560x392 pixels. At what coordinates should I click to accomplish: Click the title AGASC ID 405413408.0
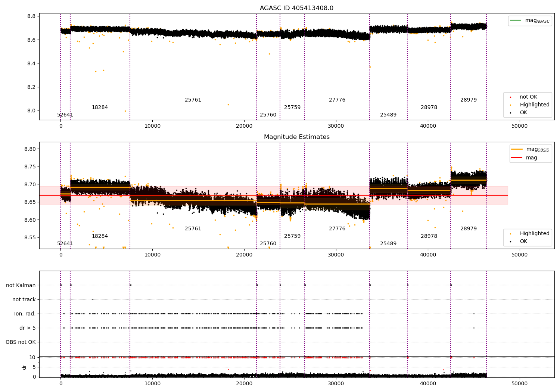point(296,8)
